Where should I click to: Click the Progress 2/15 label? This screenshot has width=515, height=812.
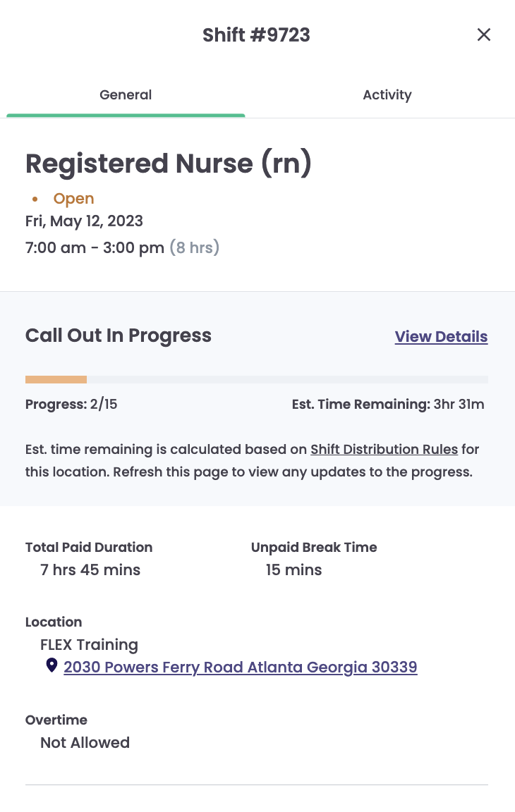pos(71,405)
